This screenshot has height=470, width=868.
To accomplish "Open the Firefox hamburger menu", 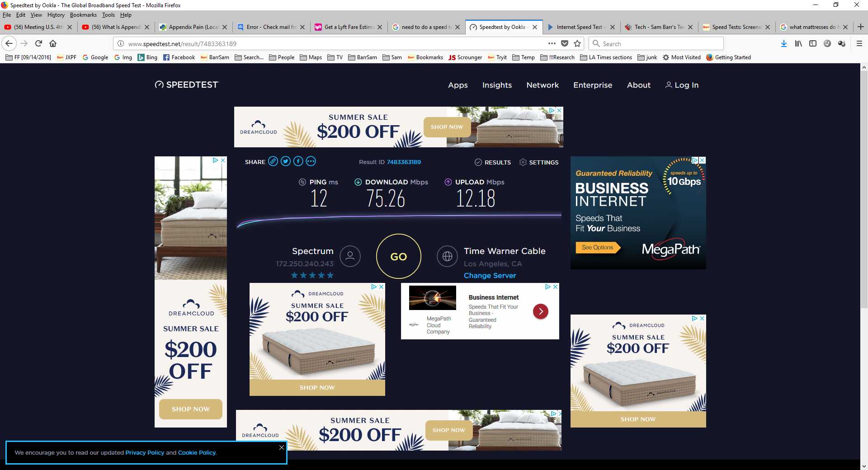I will [x=859, y=43].
